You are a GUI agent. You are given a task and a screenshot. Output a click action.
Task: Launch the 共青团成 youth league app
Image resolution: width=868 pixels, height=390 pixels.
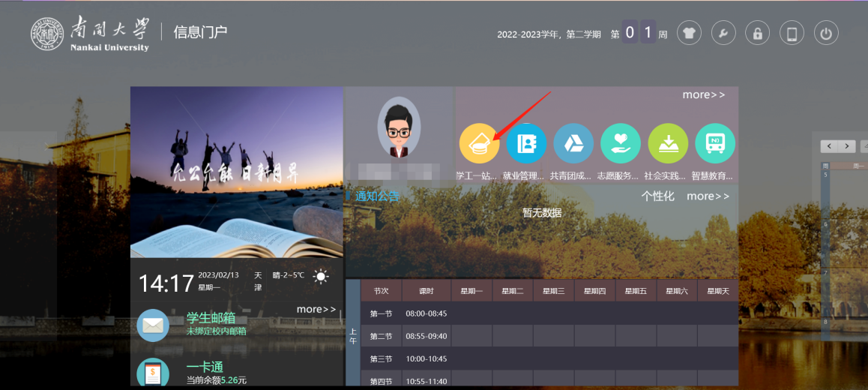click(x=573, y=144)
